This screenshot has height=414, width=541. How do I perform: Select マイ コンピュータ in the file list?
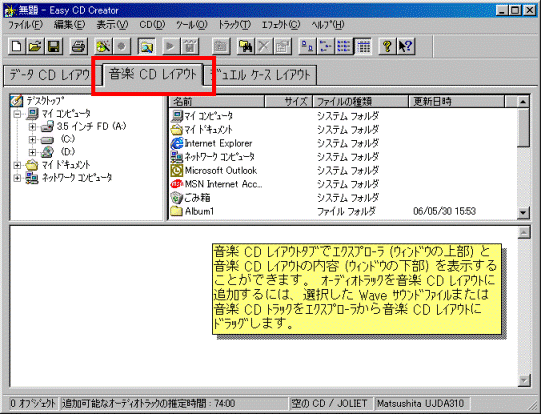point(208,116)
